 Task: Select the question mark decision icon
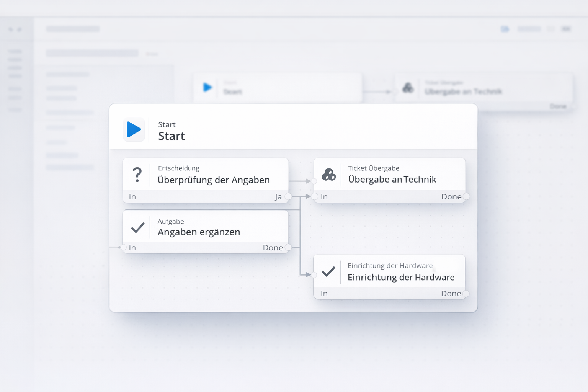pyautogui.click(x=137, y=175)
